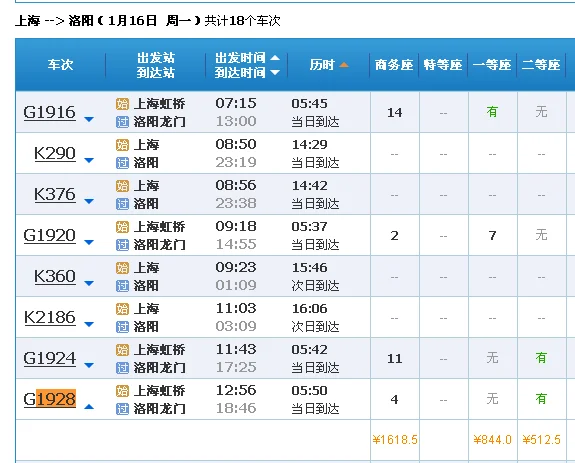
Task: Click first class price ¥844.0
Action: pos(492,440)
